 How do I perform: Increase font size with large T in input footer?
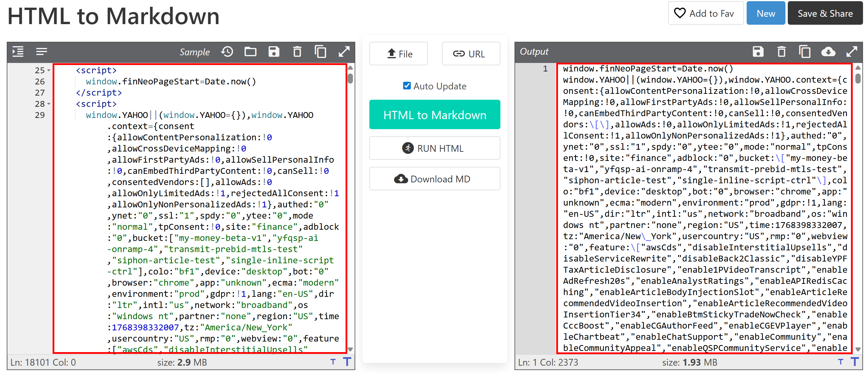coord(347,362)
